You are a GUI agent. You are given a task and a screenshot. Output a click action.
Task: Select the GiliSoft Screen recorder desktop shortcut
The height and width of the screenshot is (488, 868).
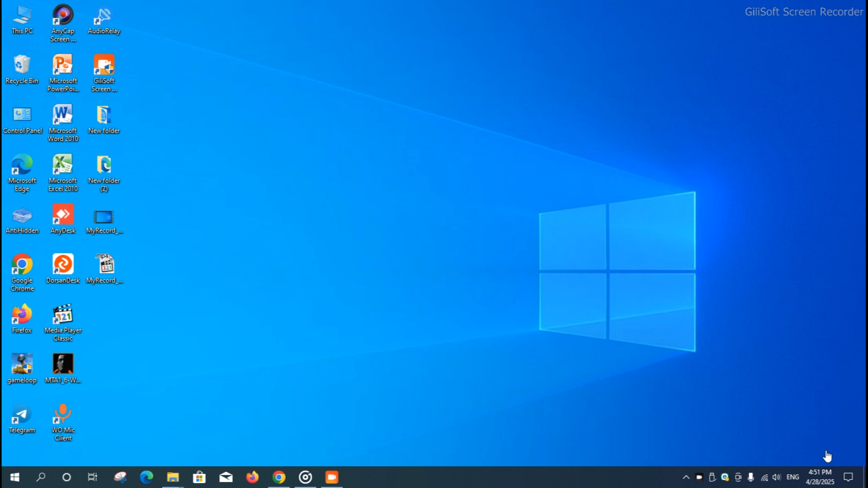click(104, 73)
